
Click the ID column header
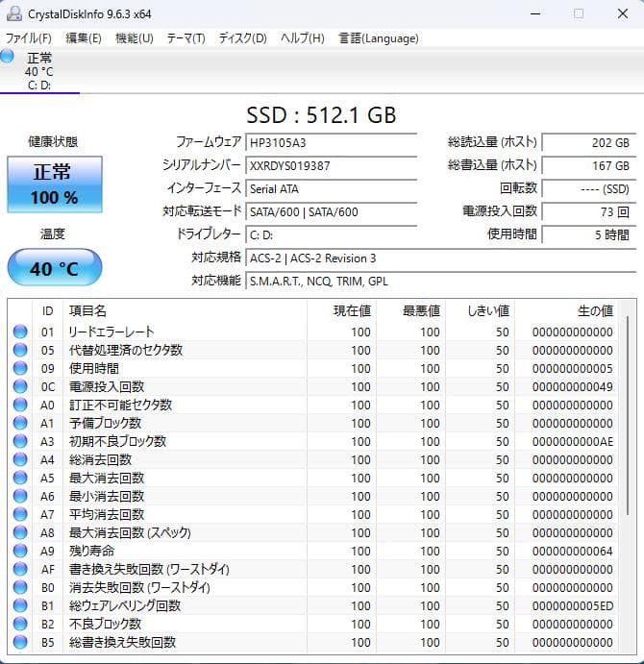47,310
